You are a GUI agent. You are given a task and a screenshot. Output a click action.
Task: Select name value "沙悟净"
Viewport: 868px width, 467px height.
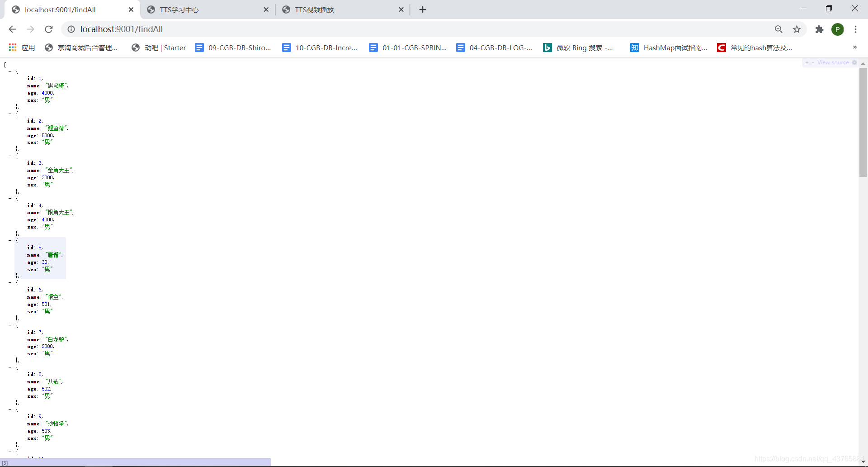coord(56,424)
